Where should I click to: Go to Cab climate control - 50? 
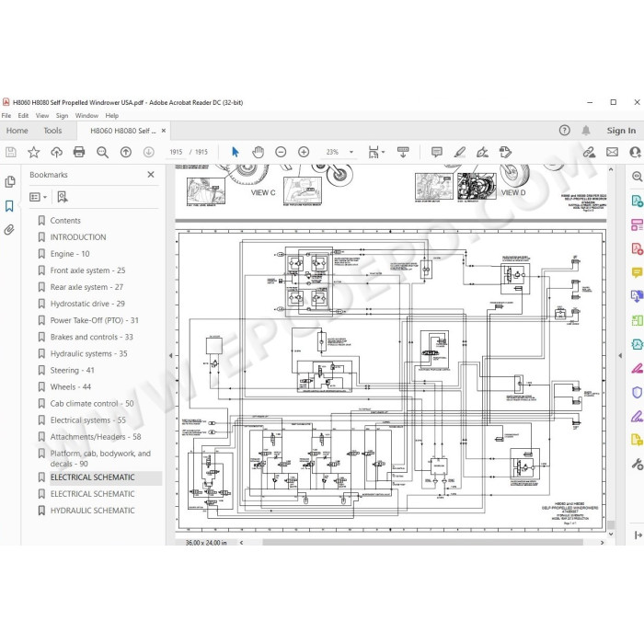pyautogui.click(x=92, y=403)
